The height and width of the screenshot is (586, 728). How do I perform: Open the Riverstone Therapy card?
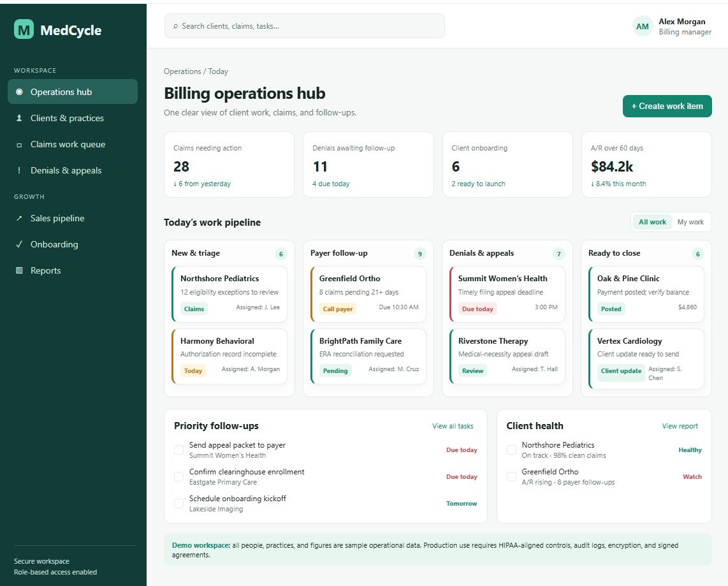(507, 356)
